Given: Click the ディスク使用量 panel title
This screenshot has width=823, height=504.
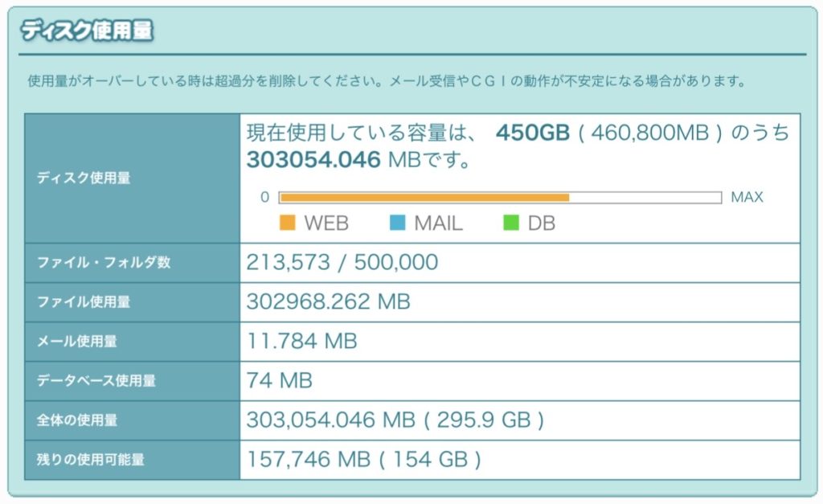Looking at the screenshot, I should tap(87, 31).
